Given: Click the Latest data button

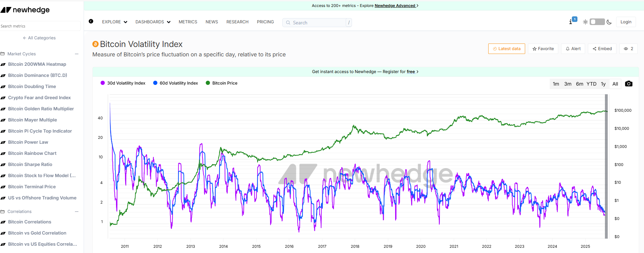Looking at the screenshot, I should click(x=506, y=49).
